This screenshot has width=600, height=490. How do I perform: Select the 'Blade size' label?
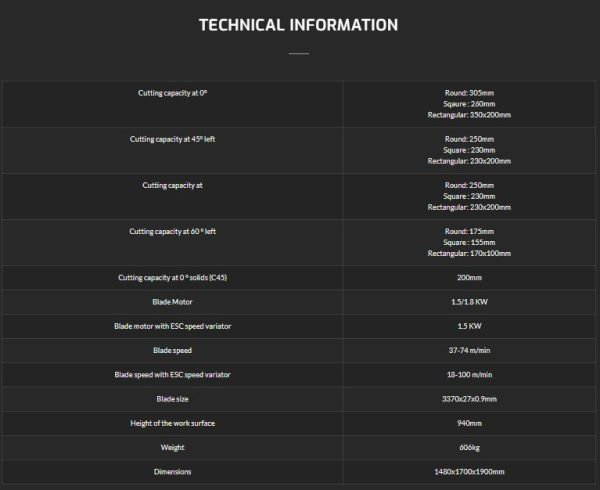pos(173,399)
